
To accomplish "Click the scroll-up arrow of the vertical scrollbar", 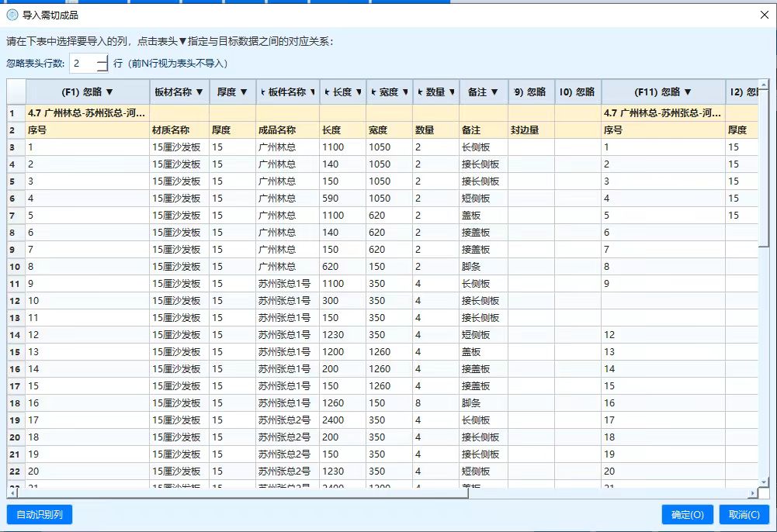I will [764, 84].
